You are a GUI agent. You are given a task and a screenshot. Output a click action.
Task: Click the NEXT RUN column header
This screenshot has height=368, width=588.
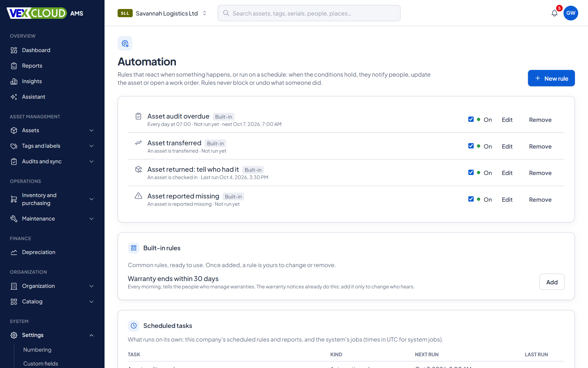click(427, 354)
